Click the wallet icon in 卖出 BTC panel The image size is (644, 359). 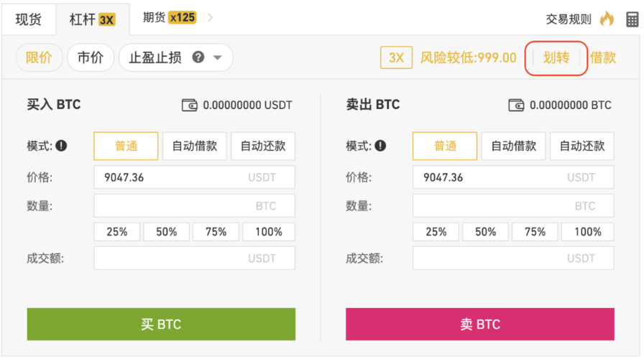516,105
